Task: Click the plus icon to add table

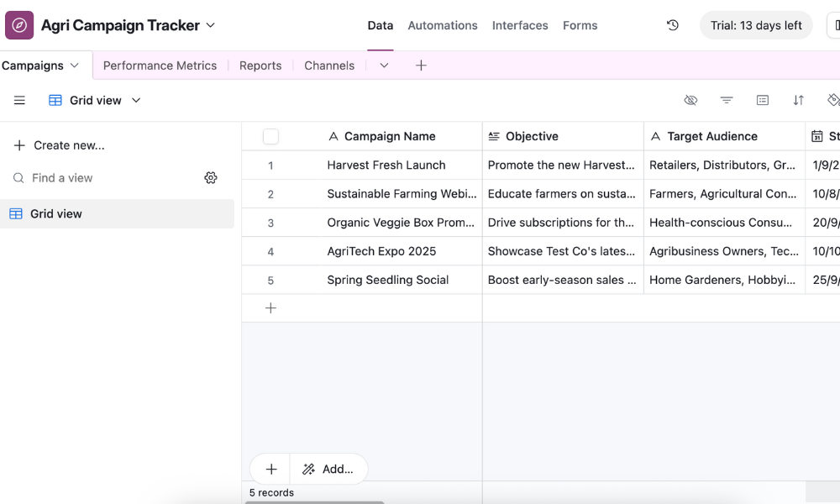Action: pyautogui.click(x=421, y=66)
